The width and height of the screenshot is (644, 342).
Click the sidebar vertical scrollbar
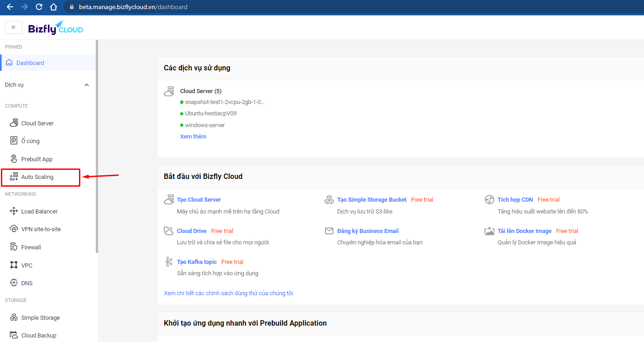tap(97, 146)
